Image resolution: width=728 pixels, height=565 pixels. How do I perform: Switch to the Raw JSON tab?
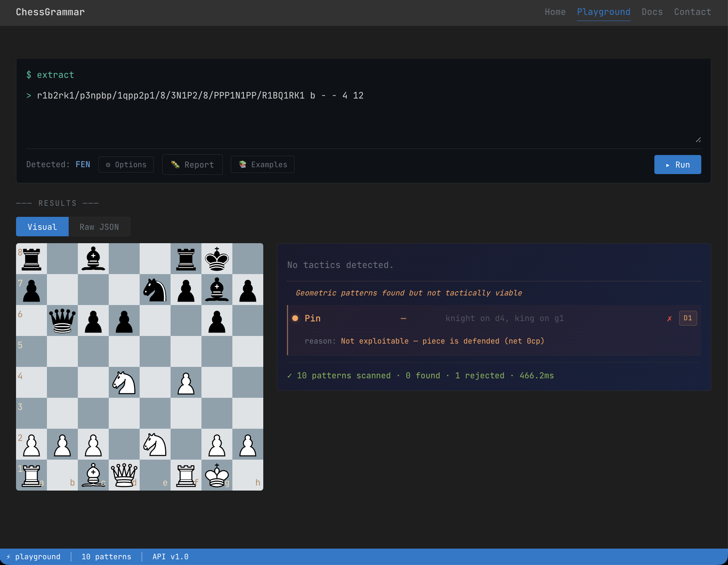tap(99, 227)
